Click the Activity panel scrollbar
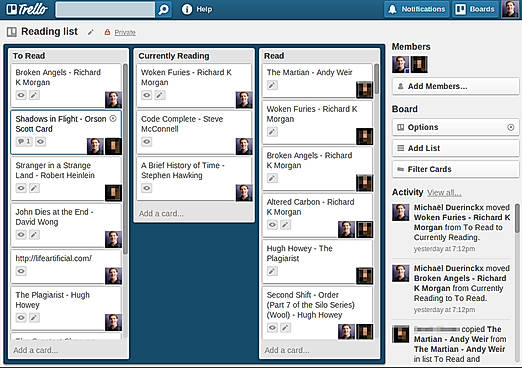Viewport: 522px width, 368px height. coord(517,218)
